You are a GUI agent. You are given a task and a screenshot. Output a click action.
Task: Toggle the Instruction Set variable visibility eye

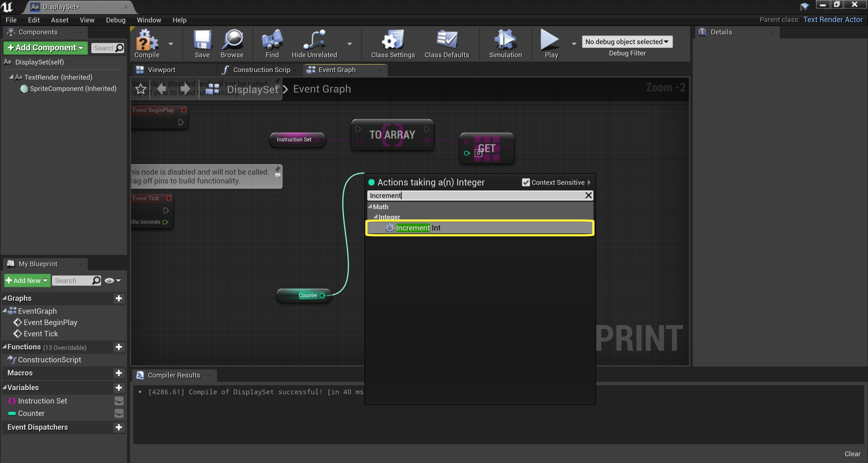click(x=119, y=401)
